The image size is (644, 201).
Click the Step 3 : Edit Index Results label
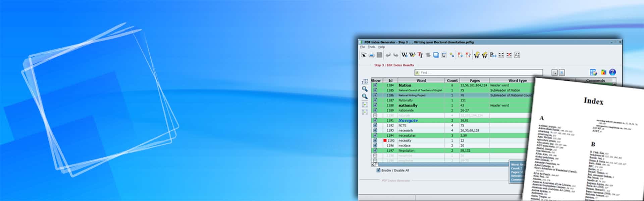point(394,65)
